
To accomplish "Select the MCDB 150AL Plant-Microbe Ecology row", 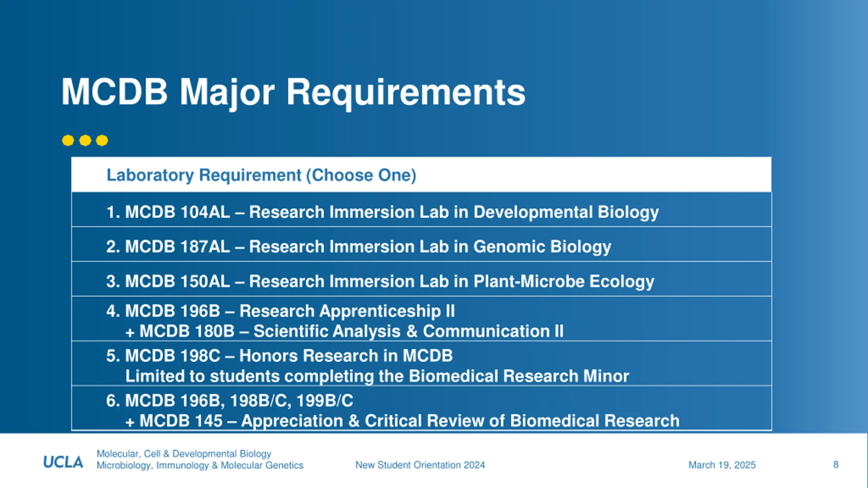I will 421,279.
